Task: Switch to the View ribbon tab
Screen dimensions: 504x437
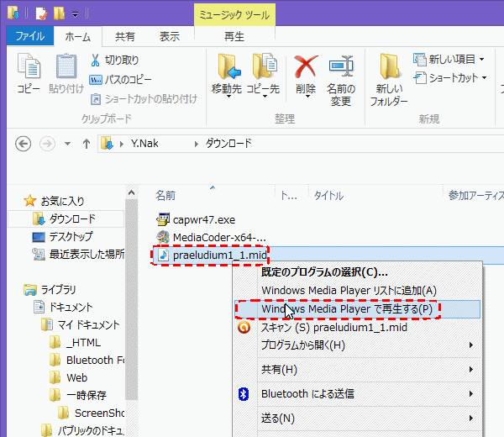Action: pos(170,37)
